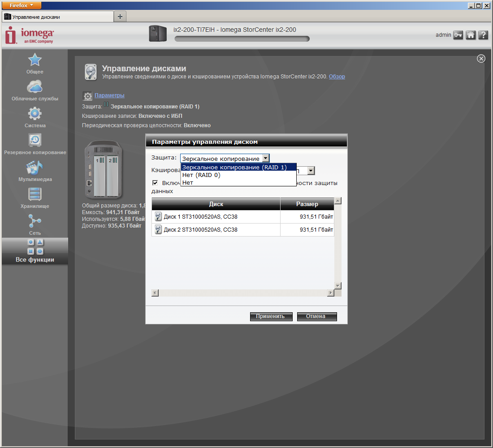Click the Диск 2 drive icon
Screen dimensions: 493x448
(x=158, y=229)
